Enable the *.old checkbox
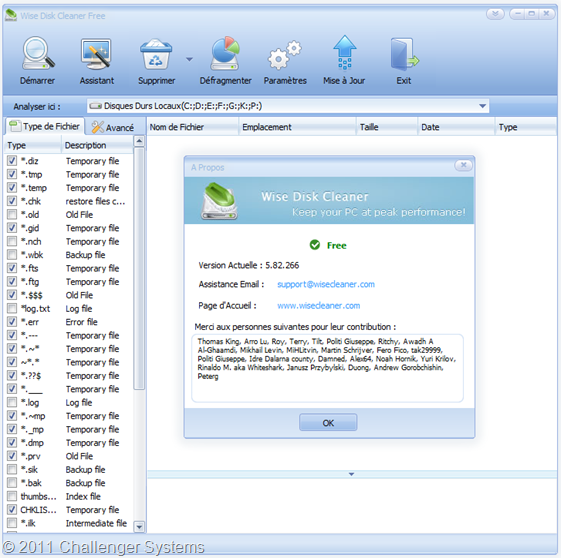The height and width of the screenshot is (558, 561). (12, 214)
